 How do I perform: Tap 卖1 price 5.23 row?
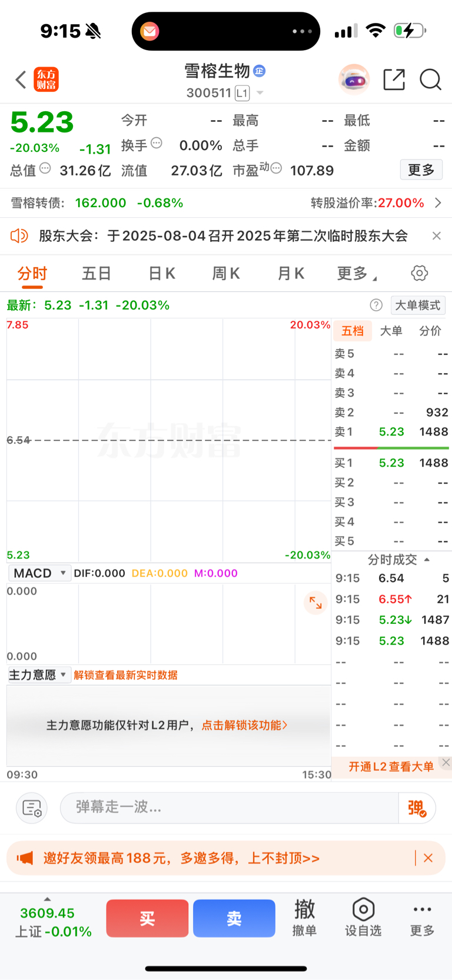click(391, 432)
